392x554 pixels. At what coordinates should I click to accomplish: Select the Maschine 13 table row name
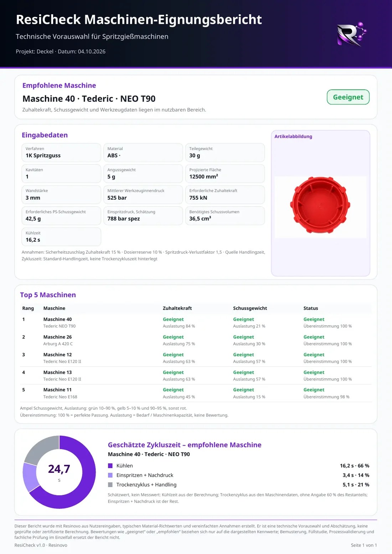(57, 372)
